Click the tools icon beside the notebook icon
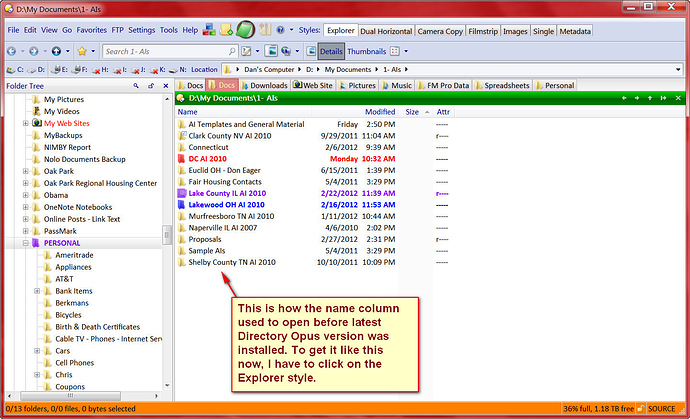This screenshot has height=419, width=690. 265,30
